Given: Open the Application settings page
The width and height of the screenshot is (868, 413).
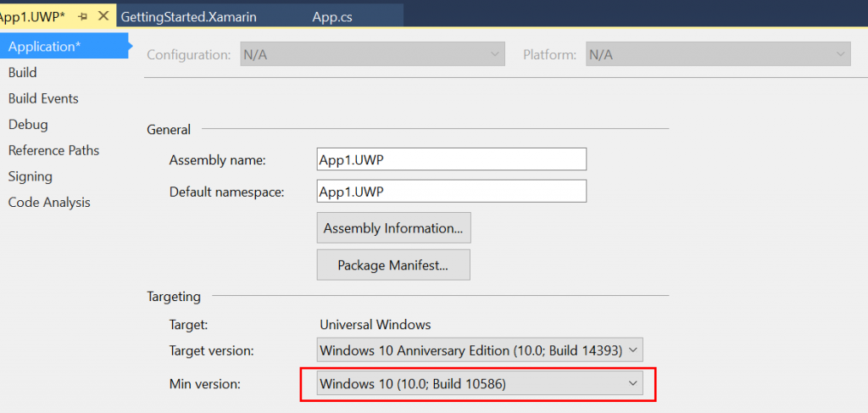Looking at the screenshot, I should point(63,47).
